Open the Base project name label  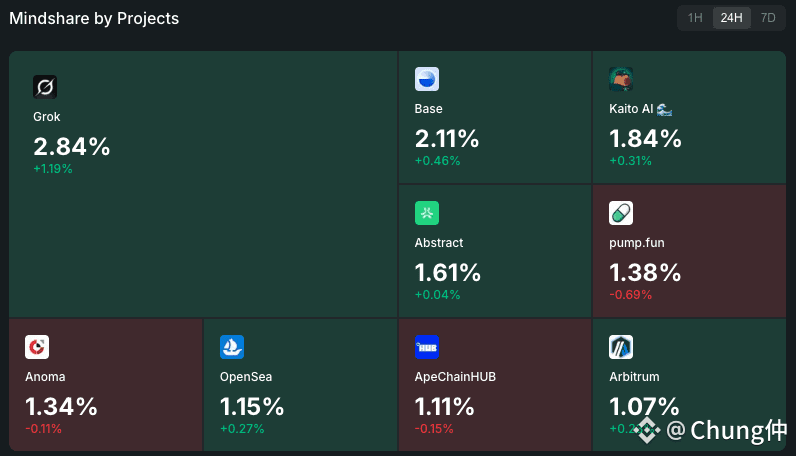tap(428, 109)
